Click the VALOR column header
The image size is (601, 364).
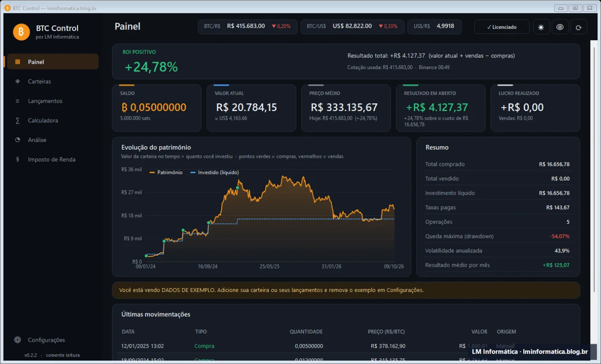479,332
